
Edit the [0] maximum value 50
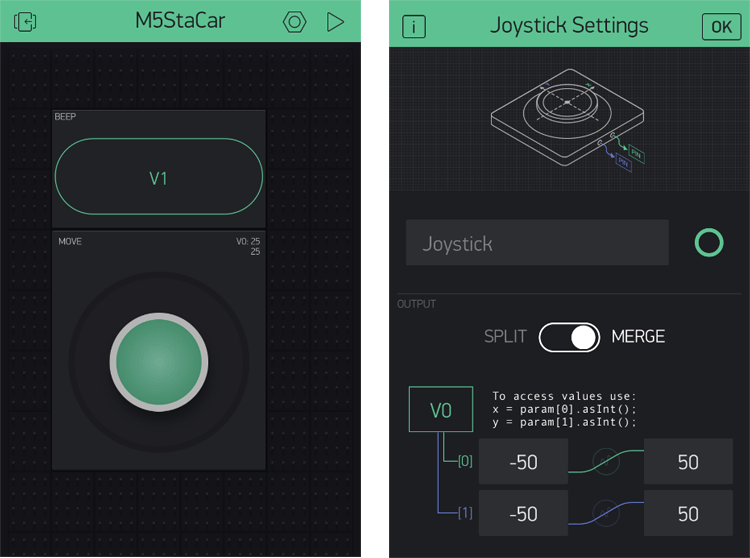(688, 461)
